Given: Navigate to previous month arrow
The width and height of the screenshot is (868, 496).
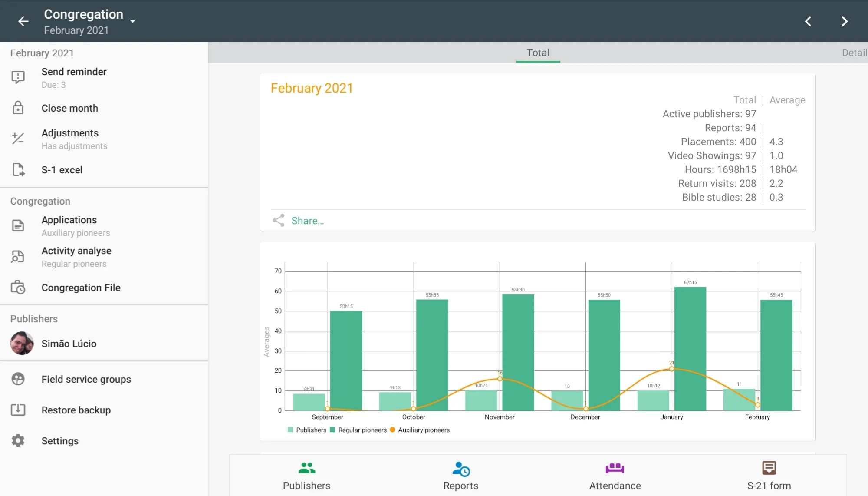Looking at the screenshot, I should 808,21.
